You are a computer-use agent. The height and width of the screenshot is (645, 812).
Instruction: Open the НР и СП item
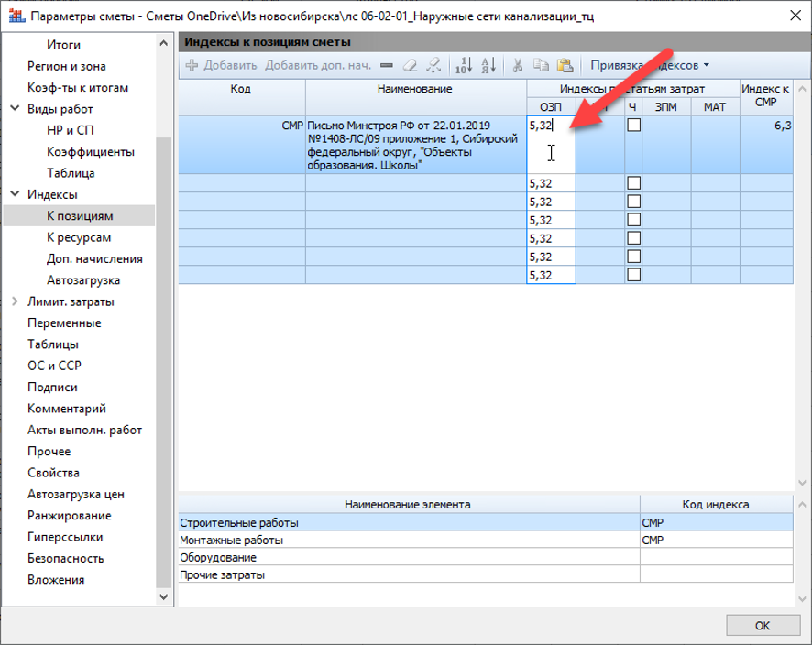pyautogui.click(x=70, y=130)
